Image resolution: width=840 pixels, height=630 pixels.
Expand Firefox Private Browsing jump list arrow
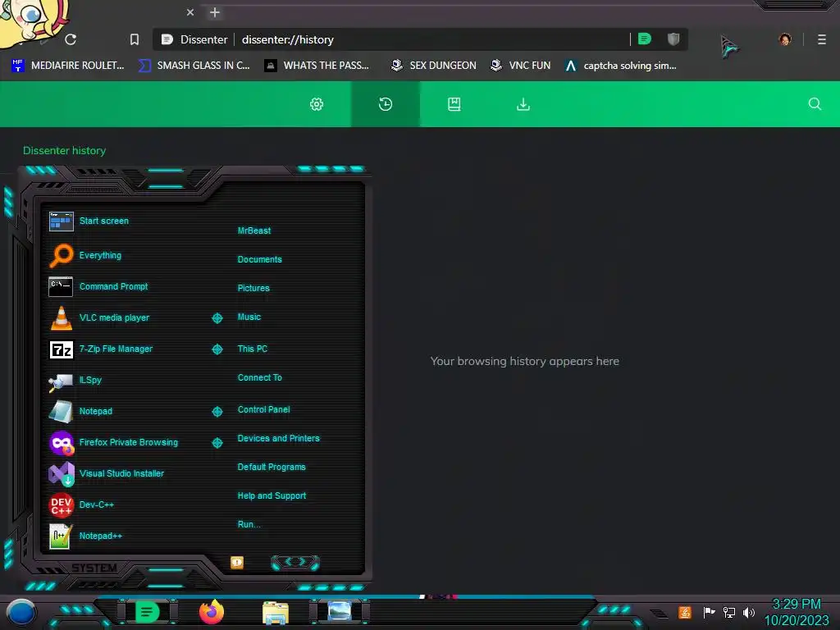[x=217, y=442]
